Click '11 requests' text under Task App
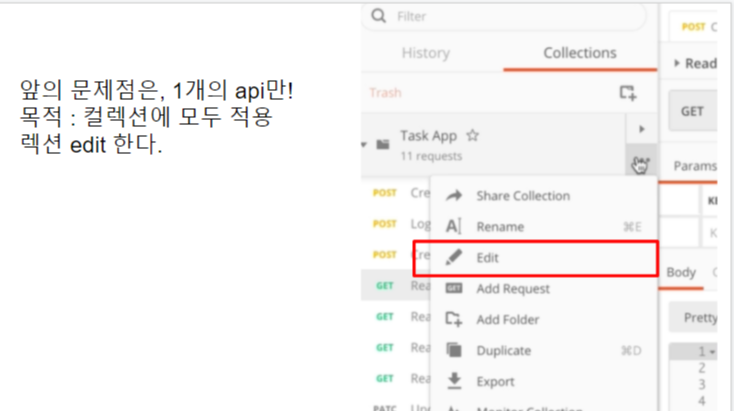The image size is (734, 411). coord(431,156)
